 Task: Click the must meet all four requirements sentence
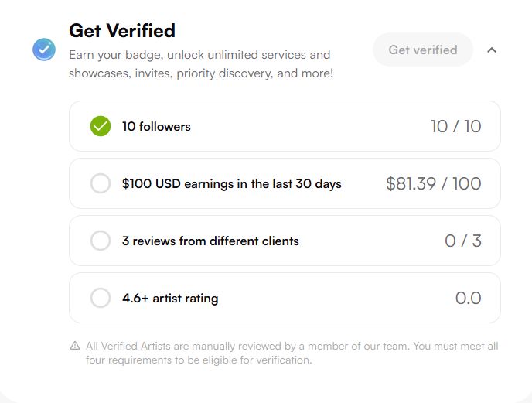[x=199, y=360]
